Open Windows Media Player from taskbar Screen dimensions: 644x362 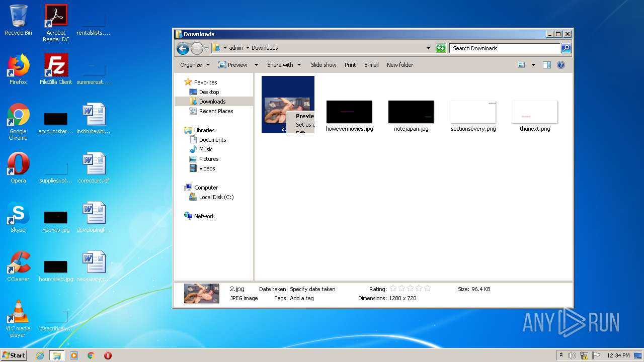(x=74, y=355)
